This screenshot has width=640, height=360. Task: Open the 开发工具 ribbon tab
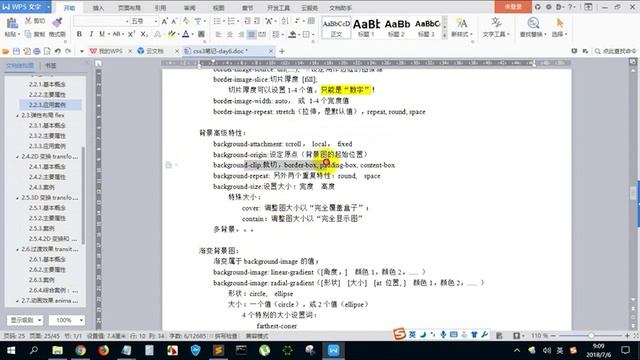pos(278,8)
